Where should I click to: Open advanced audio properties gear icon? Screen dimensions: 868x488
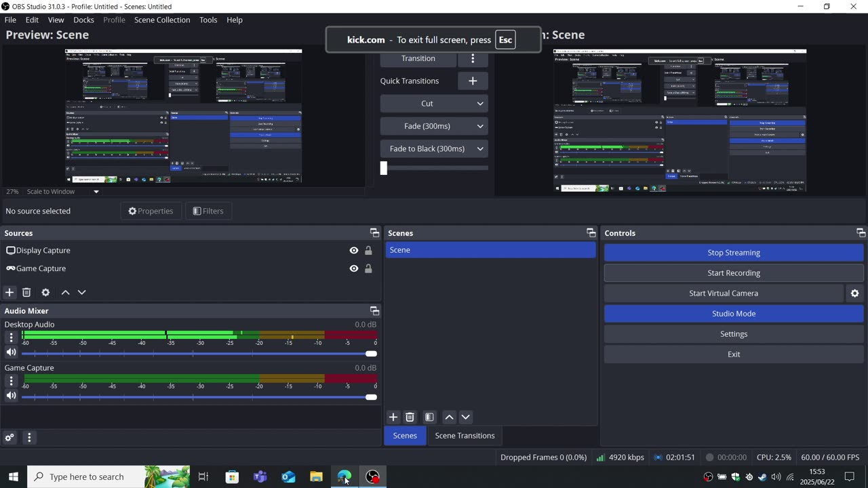9,438
